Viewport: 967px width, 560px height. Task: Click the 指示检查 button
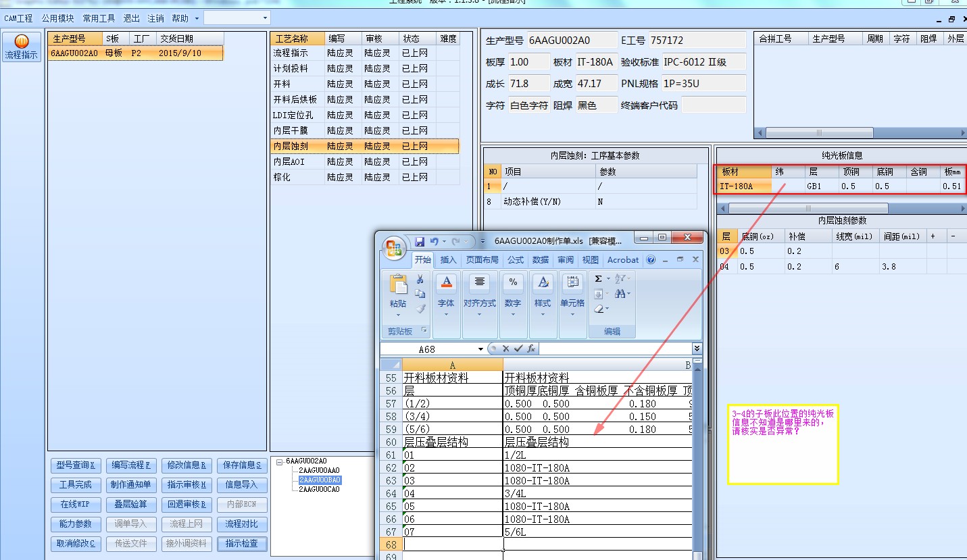[x=243, y=544]
